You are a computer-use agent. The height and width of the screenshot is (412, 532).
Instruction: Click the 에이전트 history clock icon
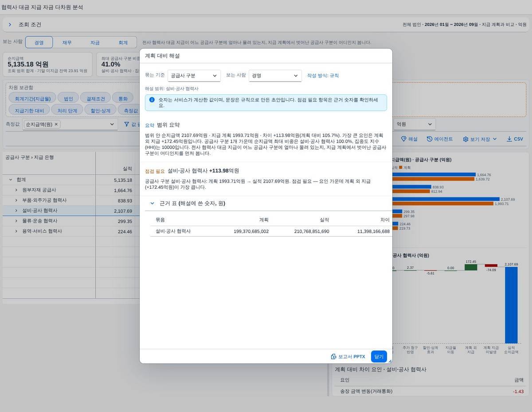tap(430, 139)
